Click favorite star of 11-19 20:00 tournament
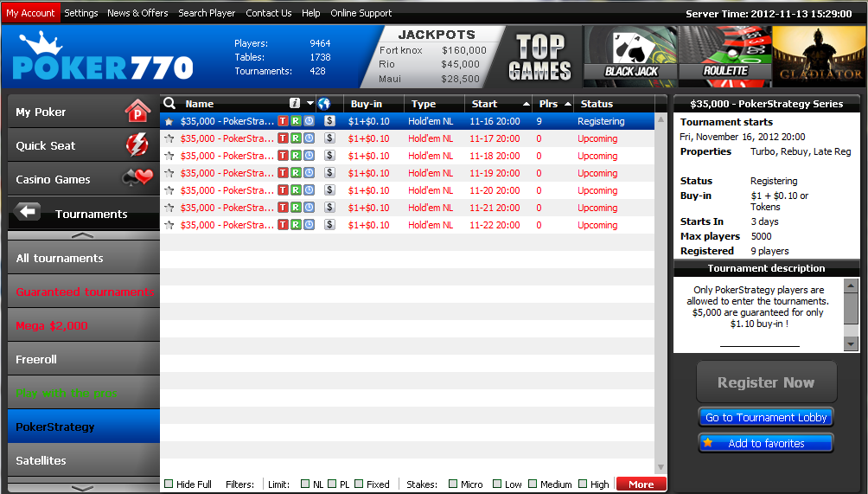The image size is (868, 494). point(169,173)
